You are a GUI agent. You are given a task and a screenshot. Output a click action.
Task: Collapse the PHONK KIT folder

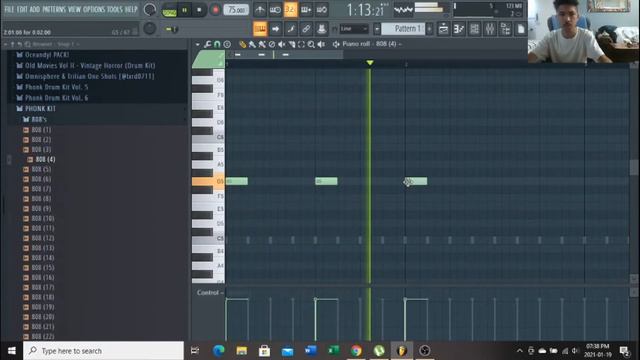(40, 109)
